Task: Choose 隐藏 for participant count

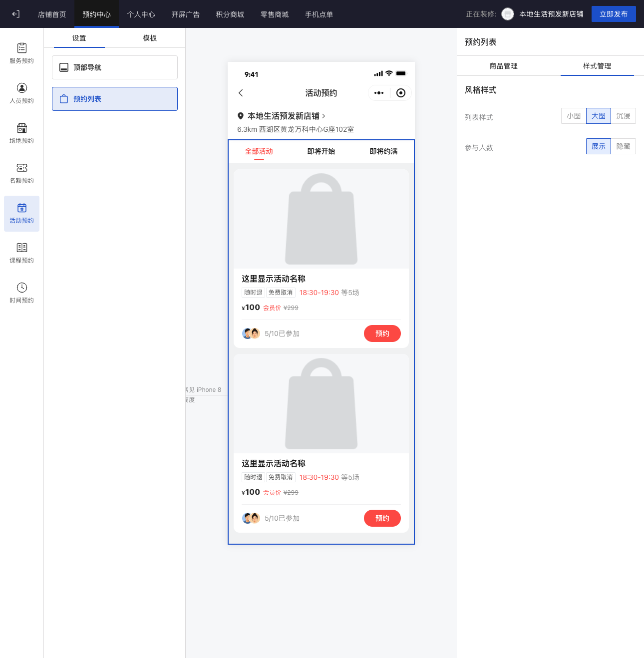Action: pos(623,146)
